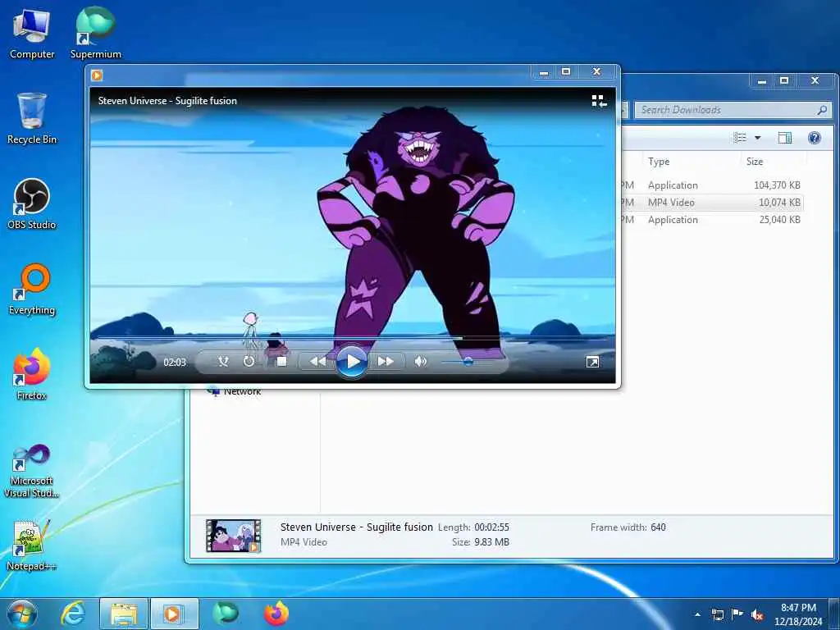This screenshot has height=630, width=840.
Task: Select Windows Media Player taskbar button
Action: click(x=174, y=614)
